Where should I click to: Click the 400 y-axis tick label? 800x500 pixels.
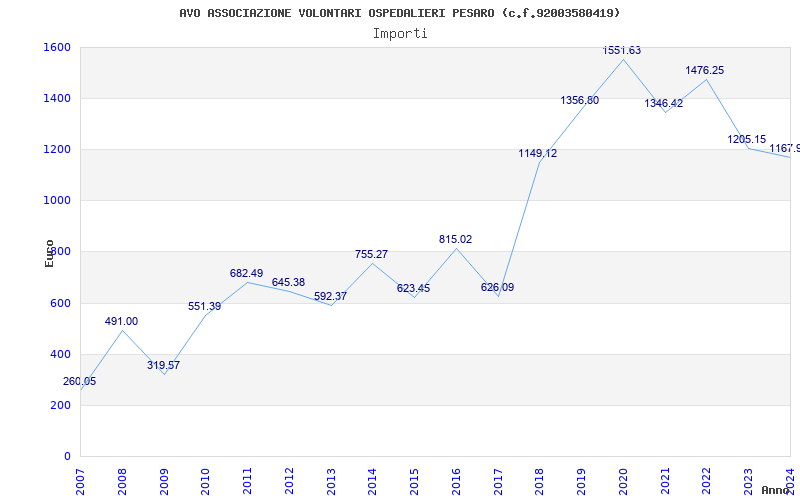pyautogui.click(x=61, y=354)
